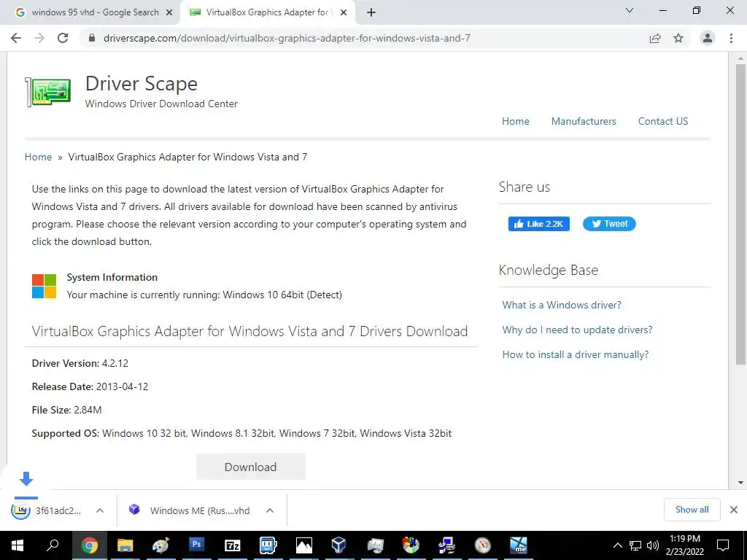This screenshot has height=560, width=747.
Task: Open the Contact US navigation menu item
Action: click(663, 121)
